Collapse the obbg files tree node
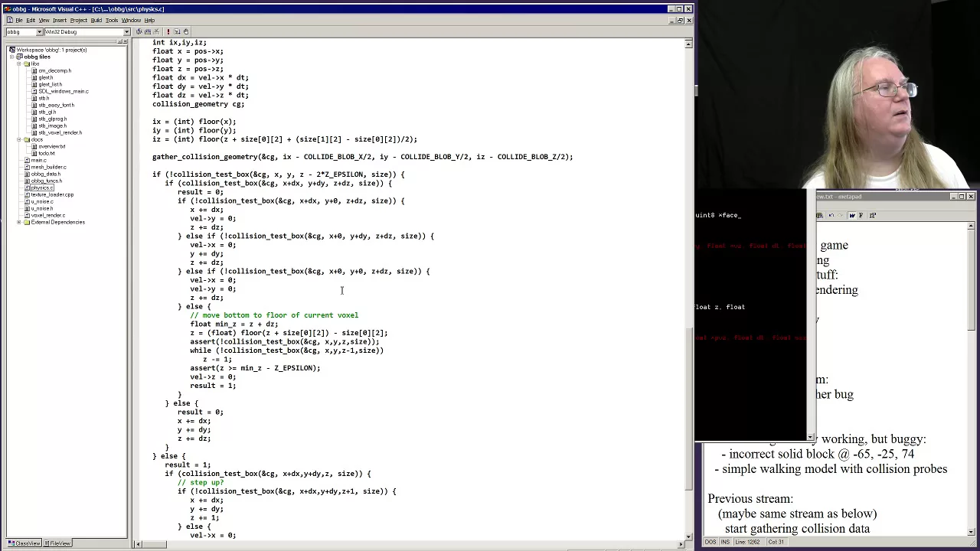980x551 pixels. 11,57
